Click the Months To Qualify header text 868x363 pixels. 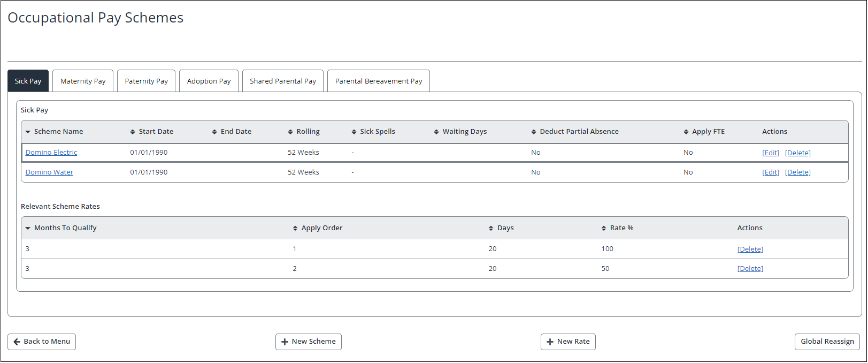[x=66, y=228]
